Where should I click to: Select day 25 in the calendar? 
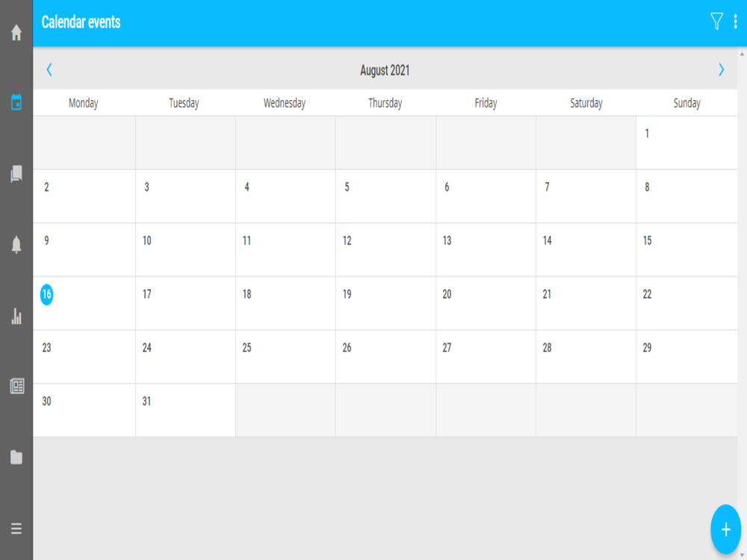pos(285,357)
